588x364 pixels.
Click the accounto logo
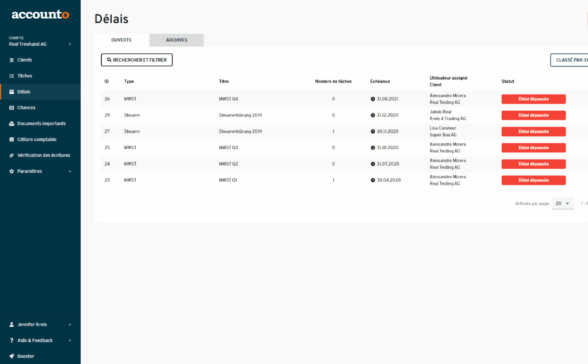tap(40, 14)
